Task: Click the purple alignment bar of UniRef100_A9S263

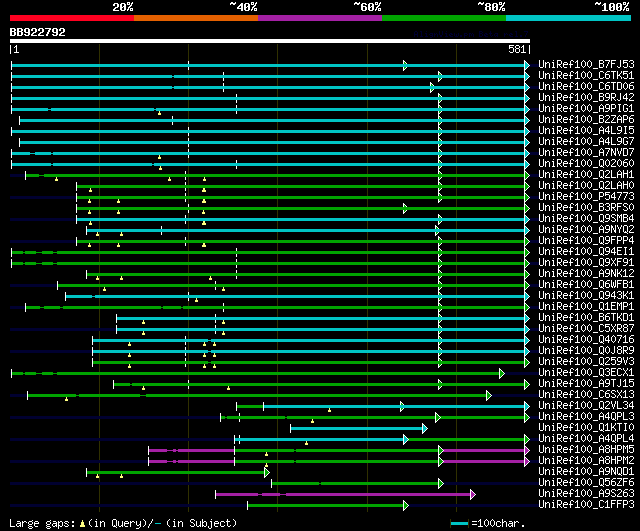Action: [343, 494]
